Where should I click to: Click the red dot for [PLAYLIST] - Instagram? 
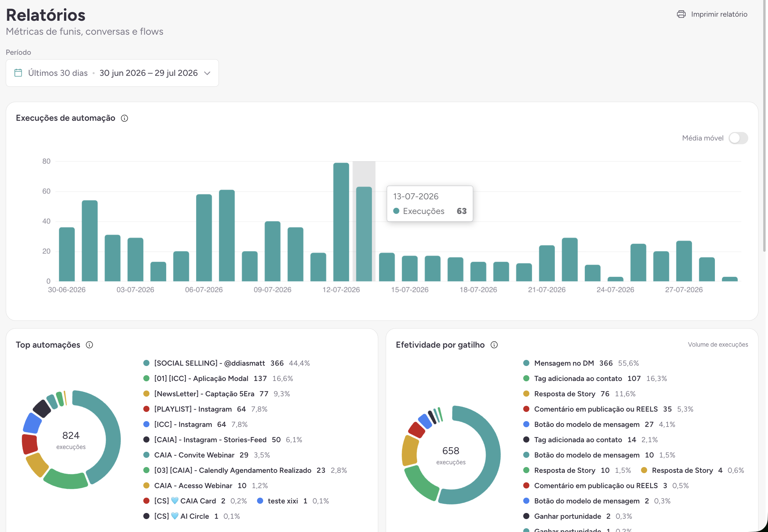coord(147,409)
